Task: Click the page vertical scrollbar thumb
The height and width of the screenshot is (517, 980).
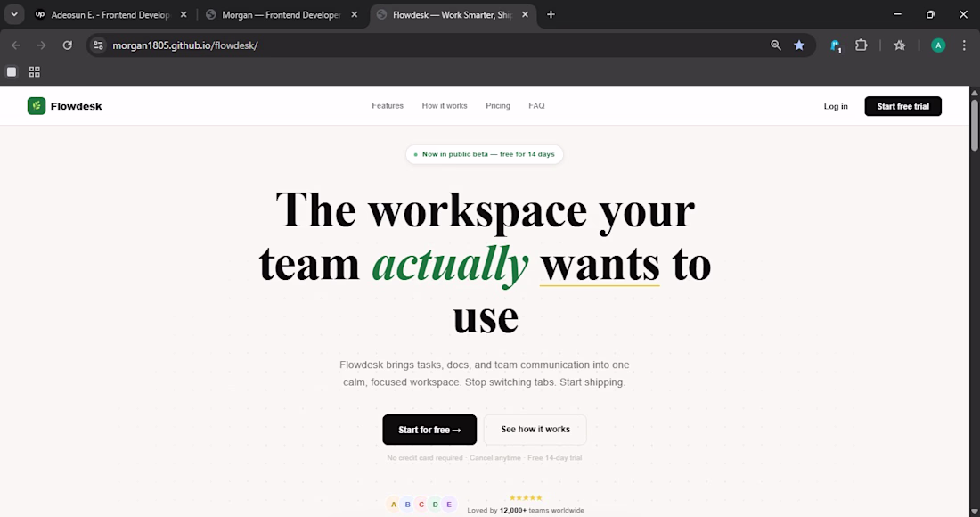Action: [x=975, y=124]
